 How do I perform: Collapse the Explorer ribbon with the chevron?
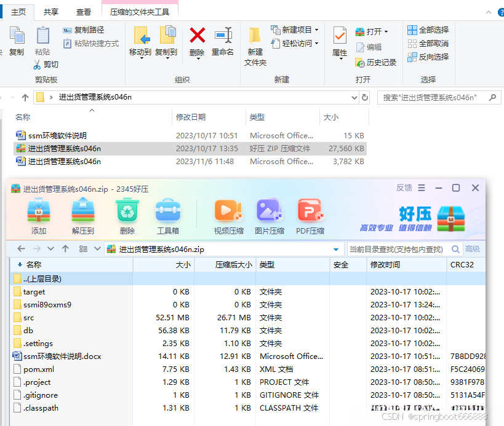pos(489,12)
